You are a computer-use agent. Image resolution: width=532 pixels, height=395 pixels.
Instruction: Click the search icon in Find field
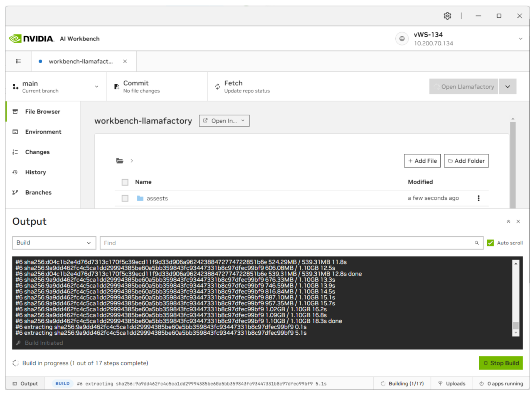point(477,243)
